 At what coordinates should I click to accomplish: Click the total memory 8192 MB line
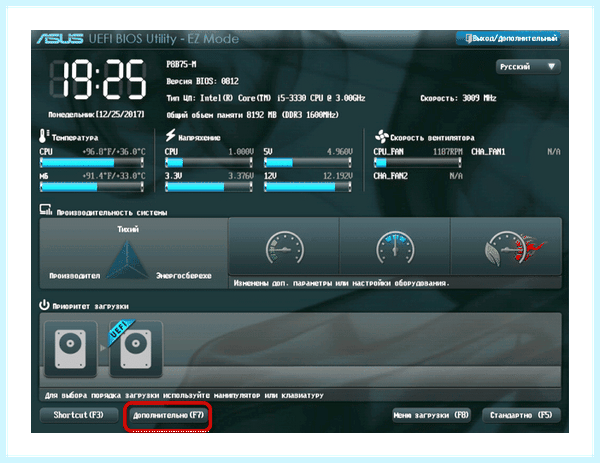click(x=253, y=115)
